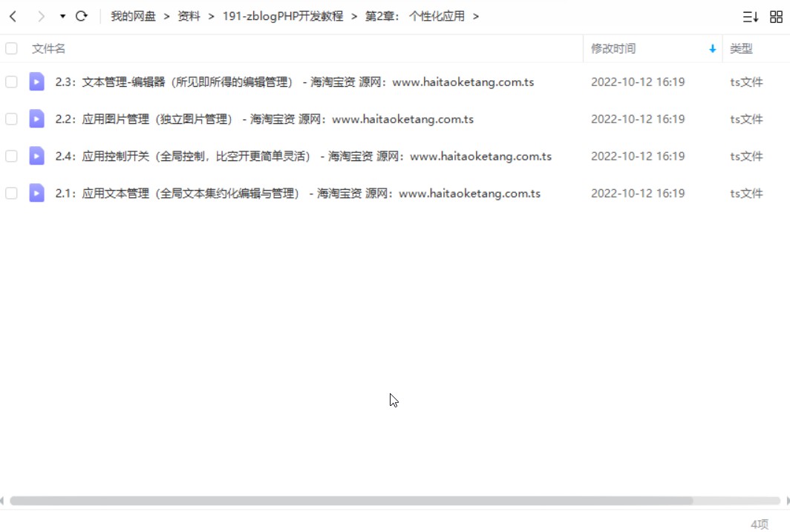Viewport: 790px width, 532px height.
Task: Open 191-zblogPHP开发教程 breadcrumb folder
Action: coord(283,16)
